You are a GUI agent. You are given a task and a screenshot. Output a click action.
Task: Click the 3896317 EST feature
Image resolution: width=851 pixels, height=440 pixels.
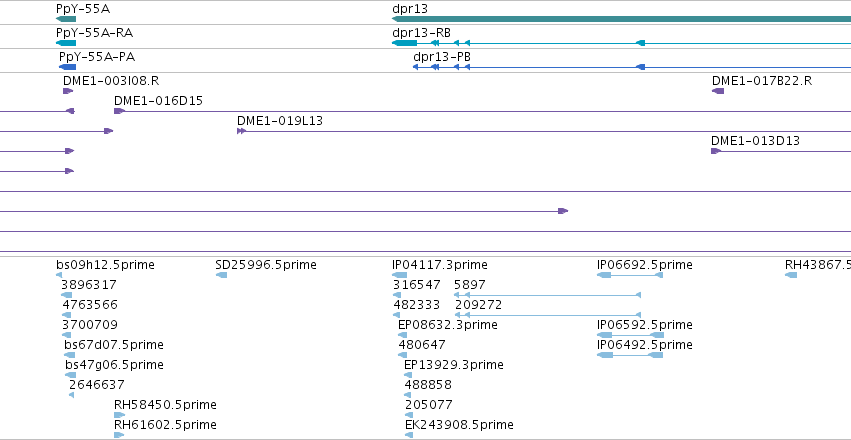[x=66, y=295]
